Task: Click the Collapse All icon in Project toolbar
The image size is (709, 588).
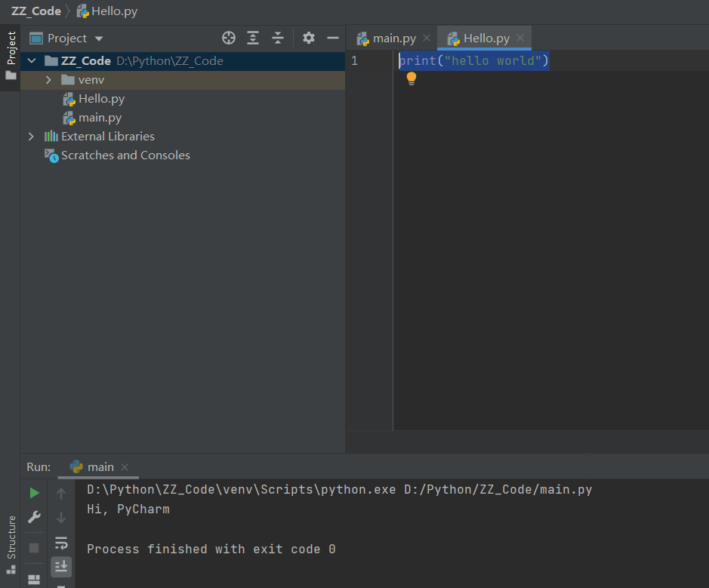Action: coord(278,38)
